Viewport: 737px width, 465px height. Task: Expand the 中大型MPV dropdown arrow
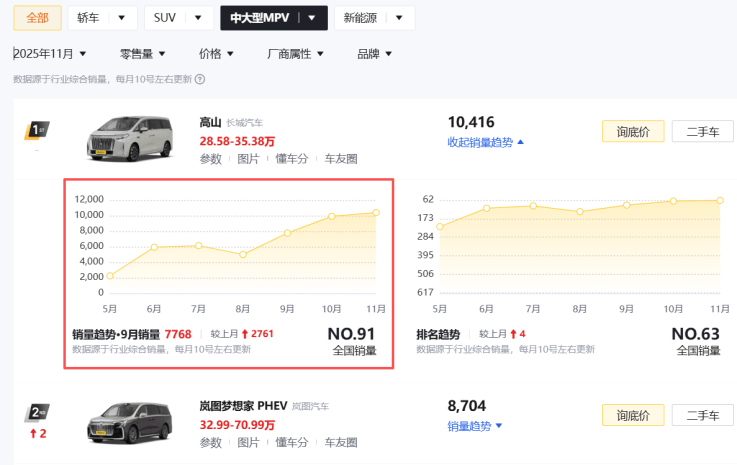coord(312,18)
